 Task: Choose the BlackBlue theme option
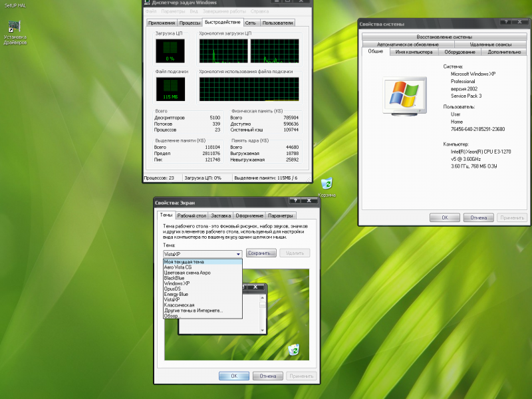[203, 278]
